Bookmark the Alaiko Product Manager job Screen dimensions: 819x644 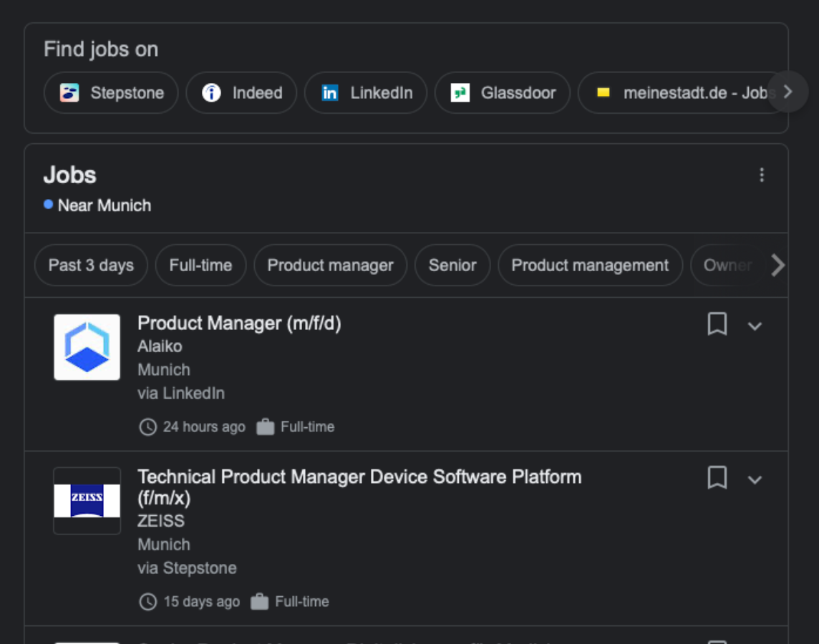[x=717, y=324]
